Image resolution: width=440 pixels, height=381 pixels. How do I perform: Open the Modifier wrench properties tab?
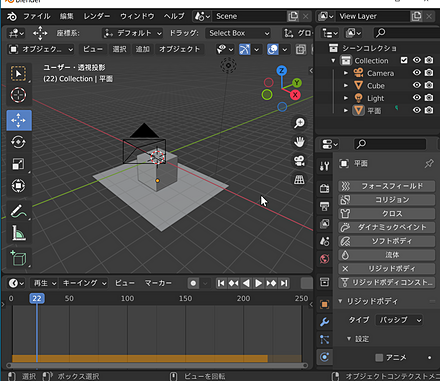click(324, 322)
